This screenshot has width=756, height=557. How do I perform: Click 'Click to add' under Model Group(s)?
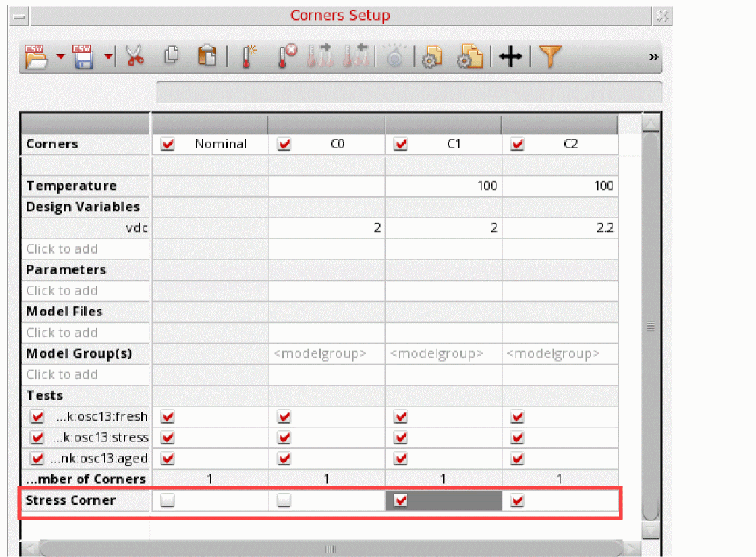tap(62, 375)
